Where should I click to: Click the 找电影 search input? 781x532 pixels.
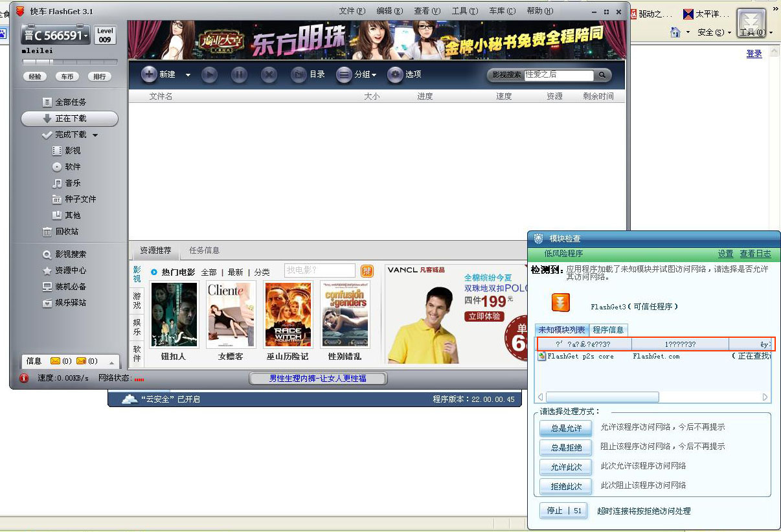click(x=320, y=271)
